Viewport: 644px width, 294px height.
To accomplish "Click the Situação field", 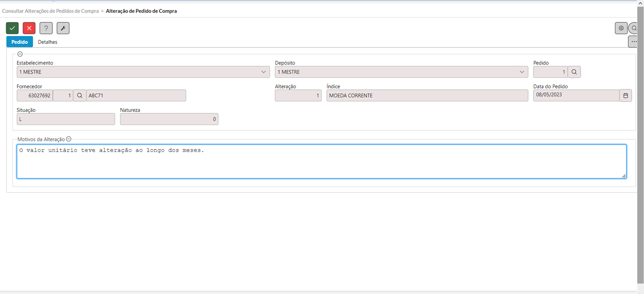I will [66, 119].
